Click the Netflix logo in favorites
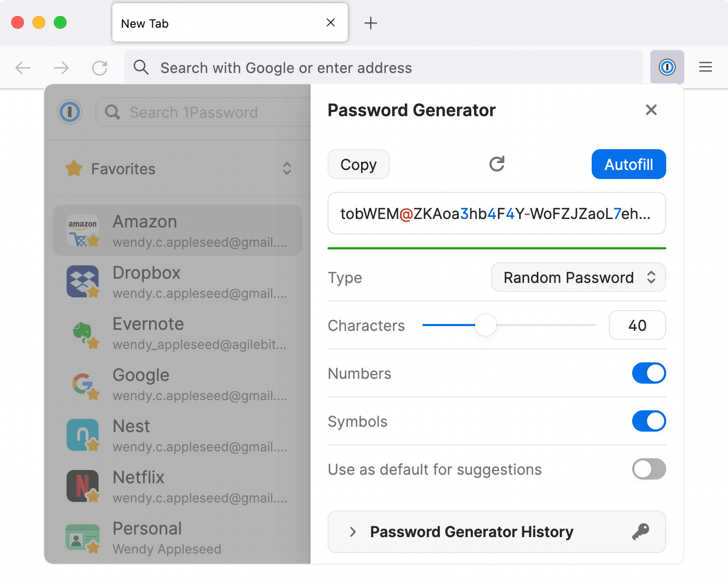Image resolution: width=728 pixels, height=584 pixels. [82, 486]
